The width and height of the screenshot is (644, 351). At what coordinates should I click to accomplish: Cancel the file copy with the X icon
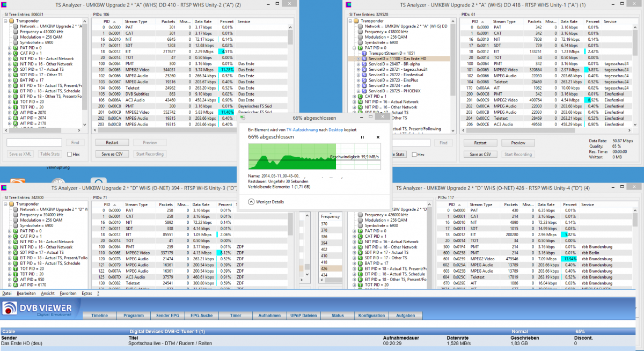pos(378,137)
